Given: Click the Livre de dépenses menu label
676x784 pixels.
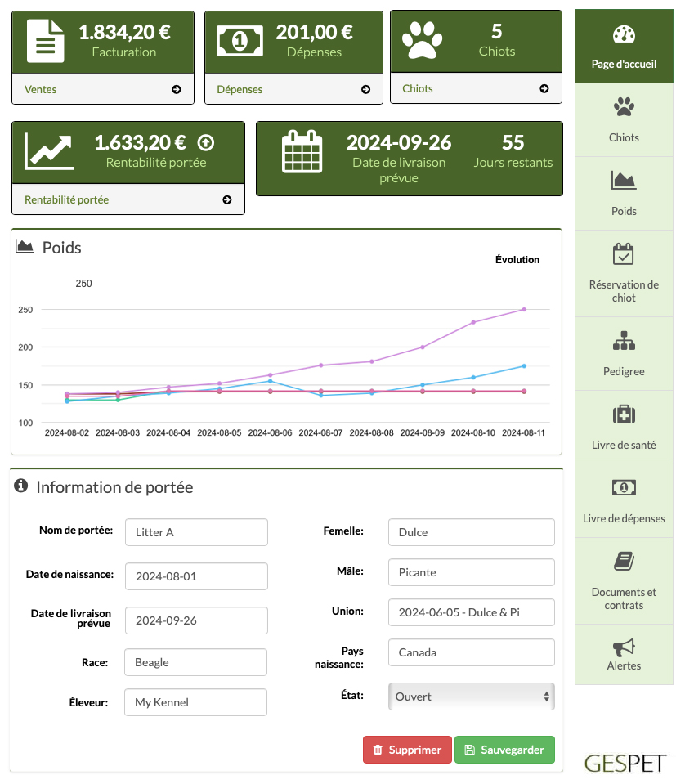Looking at the screenshot, I should point(624,518).
